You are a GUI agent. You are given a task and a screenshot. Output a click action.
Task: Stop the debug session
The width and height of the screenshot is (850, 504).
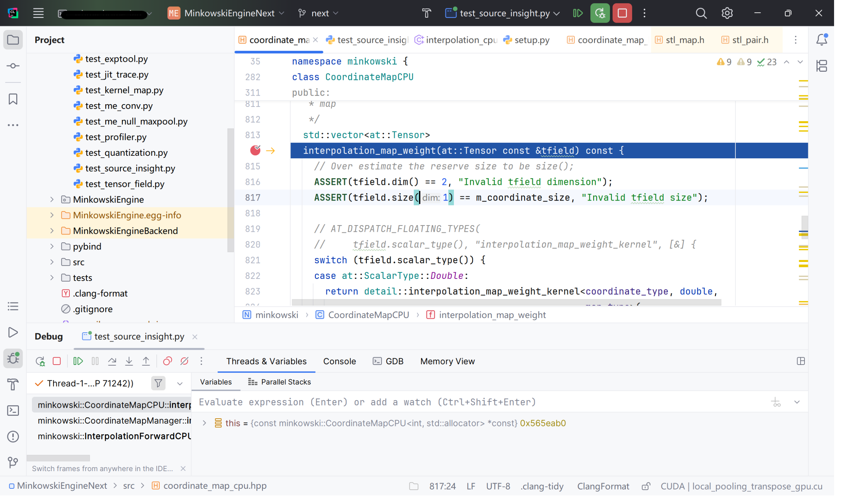[57, 361]
